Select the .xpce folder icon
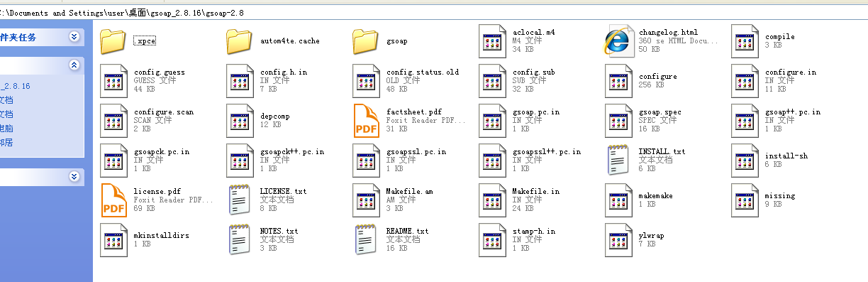Image resolution: width=868 pixels, height=282 pixels. (x=113, y=41)
